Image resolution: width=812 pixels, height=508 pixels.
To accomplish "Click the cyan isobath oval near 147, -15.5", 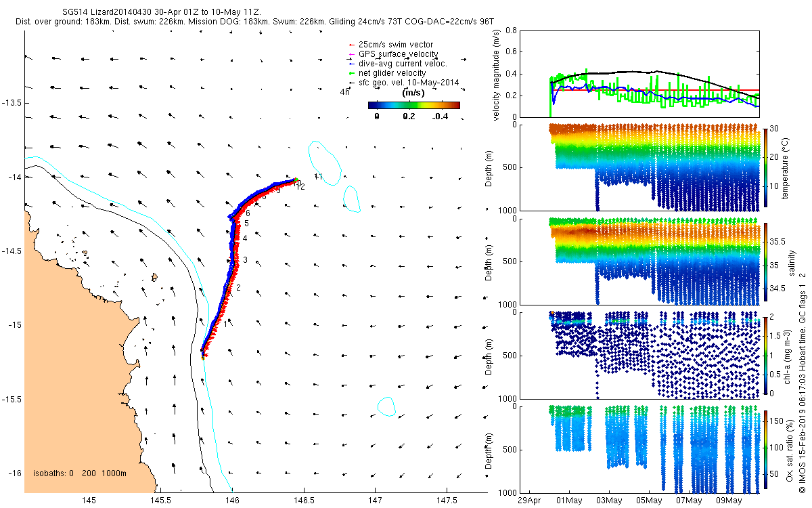I will point(386,406).
